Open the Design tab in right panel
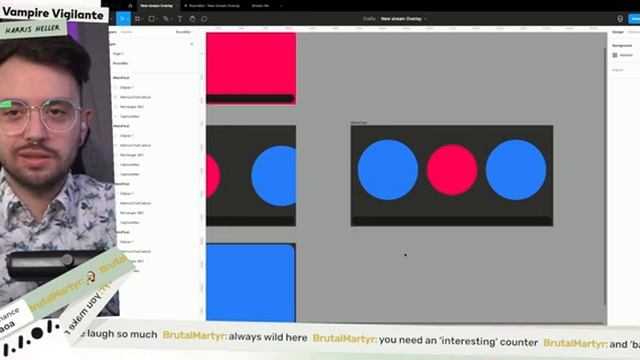This screenshot has height=360, width=640. click(618, 32)
